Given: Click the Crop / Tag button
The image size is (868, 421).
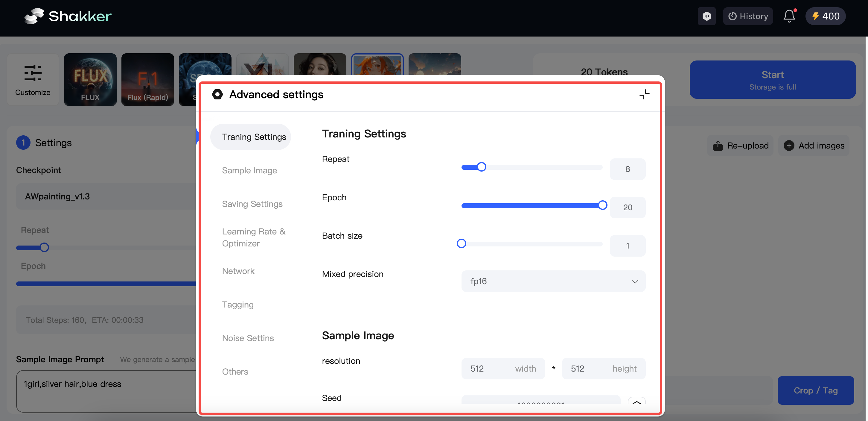Looking at the screenshot, I should (x=816, y=390).
